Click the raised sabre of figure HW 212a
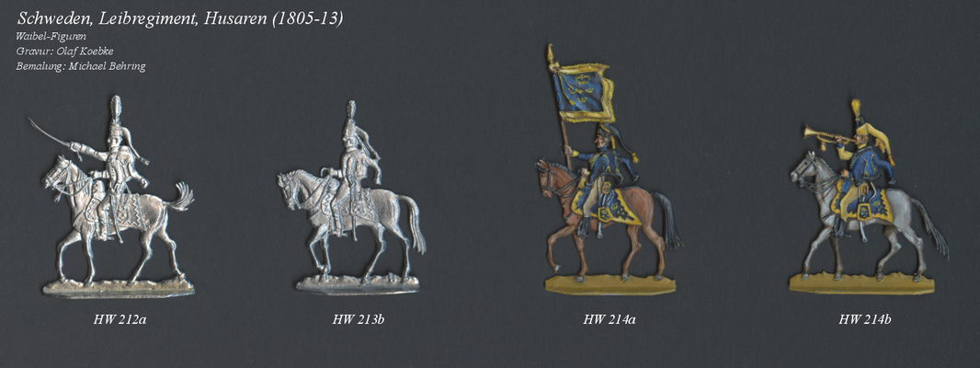The width and height of the screenshot is (980, 368). (x=51, y=132)
